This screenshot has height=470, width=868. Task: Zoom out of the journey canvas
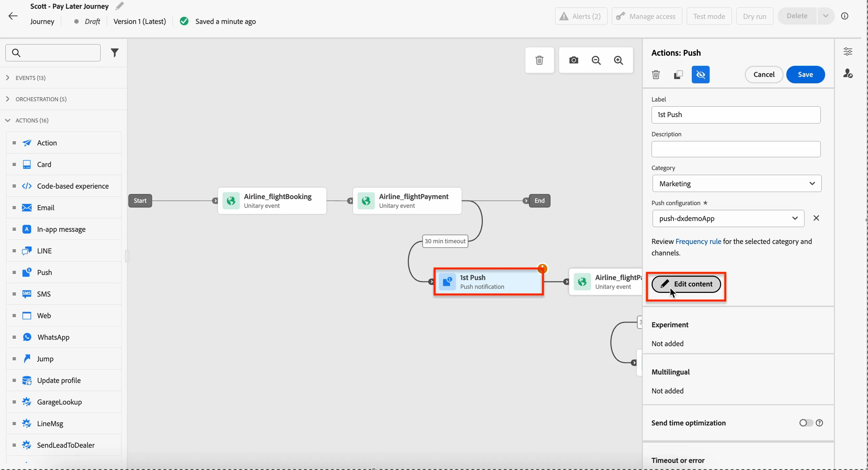(x=596, y=60)
